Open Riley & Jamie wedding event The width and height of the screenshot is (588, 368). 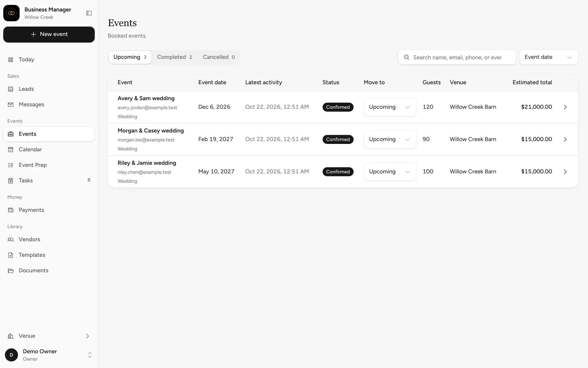point(147,163)
